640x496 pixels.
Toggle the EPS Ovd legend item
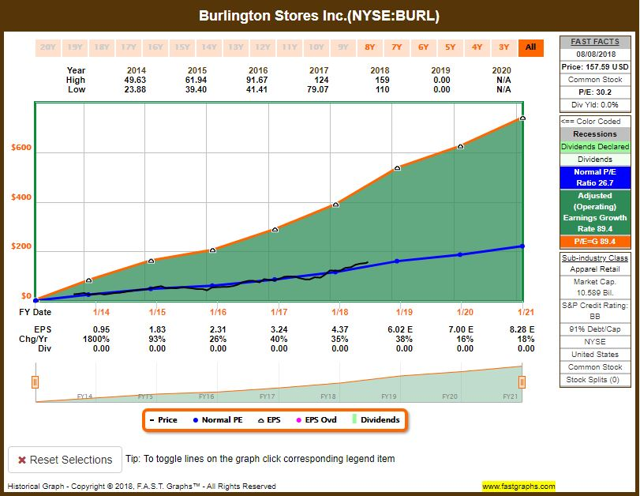click(x=316, y=420)
